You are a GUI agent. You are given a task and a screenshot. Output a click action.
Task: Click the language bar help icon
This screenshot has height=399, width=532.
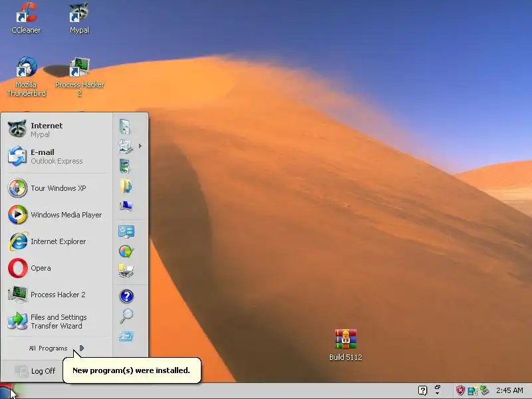[422, 390]
